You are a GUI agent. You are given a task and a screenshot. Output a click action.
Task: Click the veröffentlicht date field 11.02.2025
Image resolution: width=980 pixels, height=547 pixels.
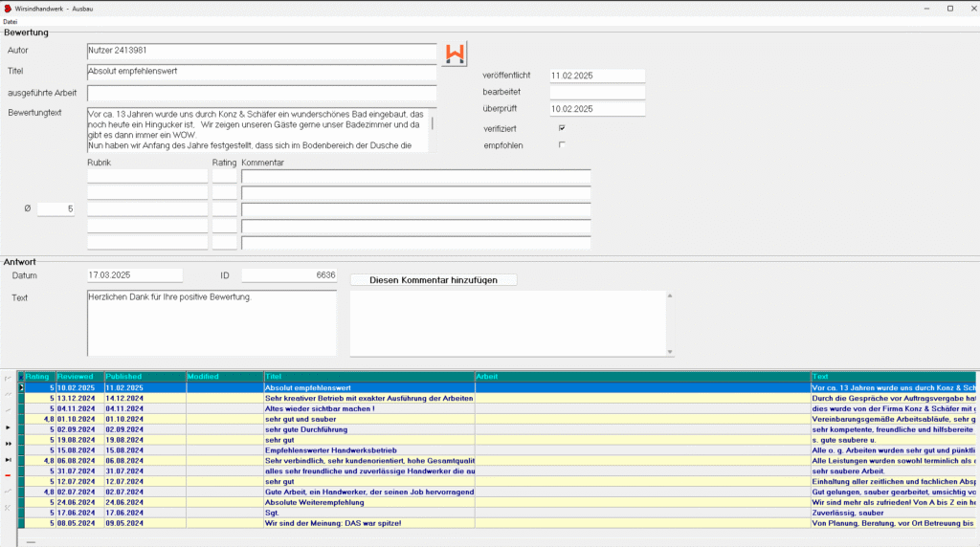pos(597,76)
